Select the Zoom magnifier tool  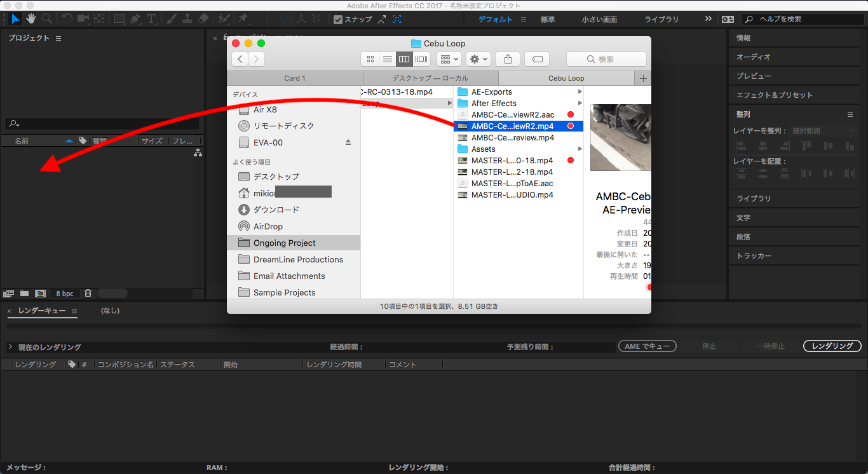tap(46, 19)
